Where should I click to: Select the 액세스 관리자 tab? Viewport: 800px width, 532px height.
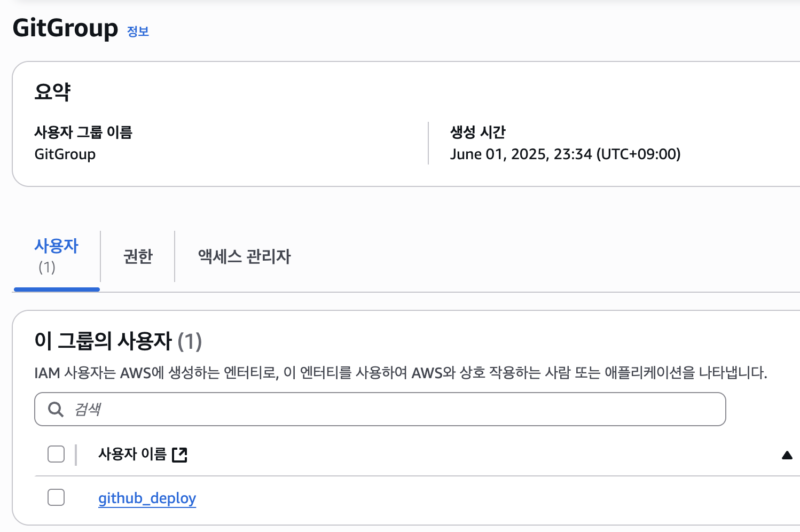click(244, 256)
